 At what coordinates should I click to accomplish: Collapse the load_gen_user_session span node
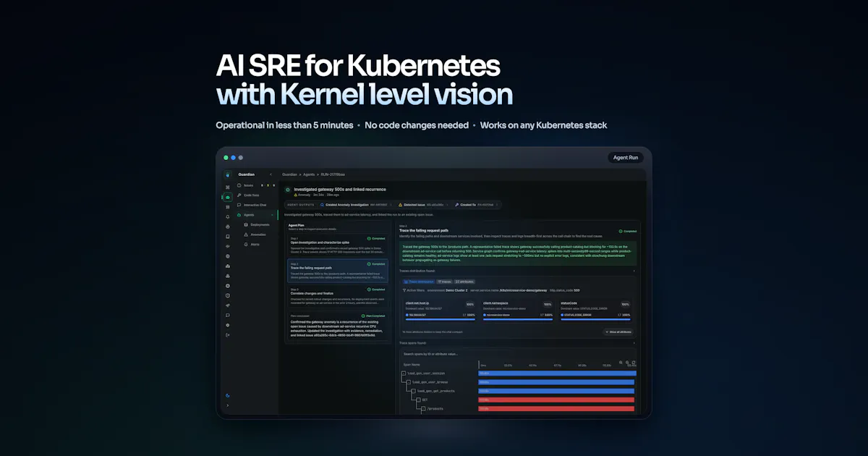coord(404,373)
